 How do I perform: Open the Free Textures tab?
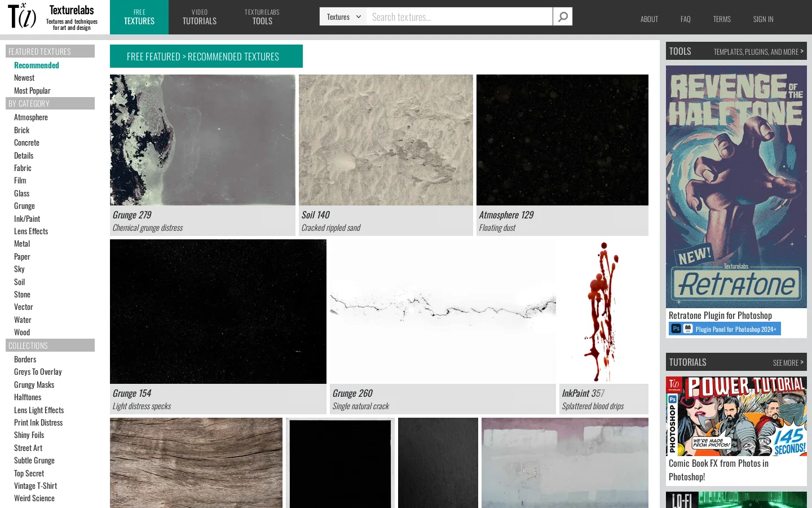(x=139, y=17)
